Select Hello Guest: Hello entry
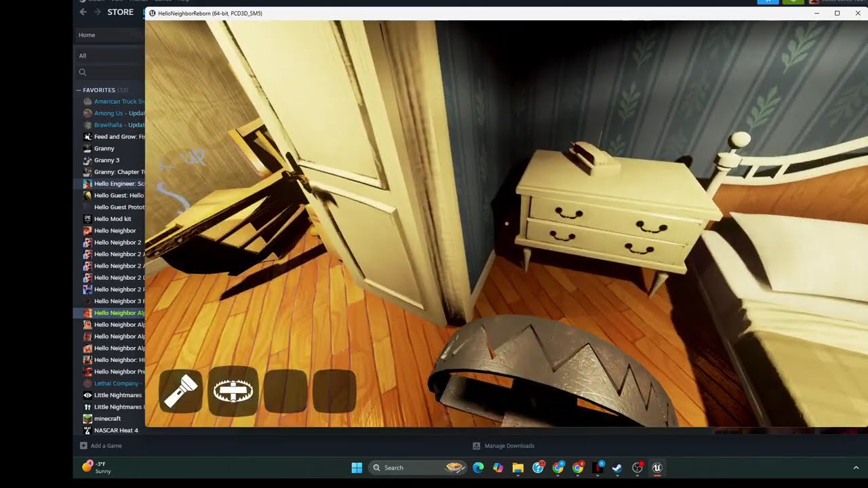The image size is (868, 488). pos(119,195)
